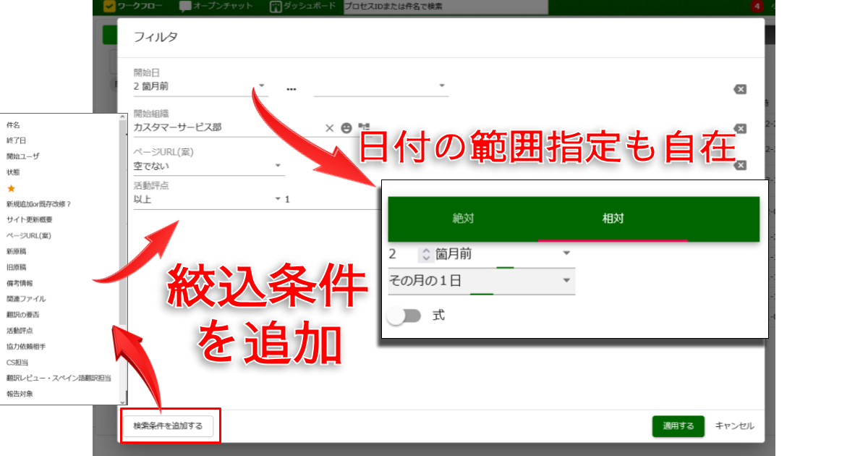Remove the 開始日 filter condition

(x=739, y=89)
